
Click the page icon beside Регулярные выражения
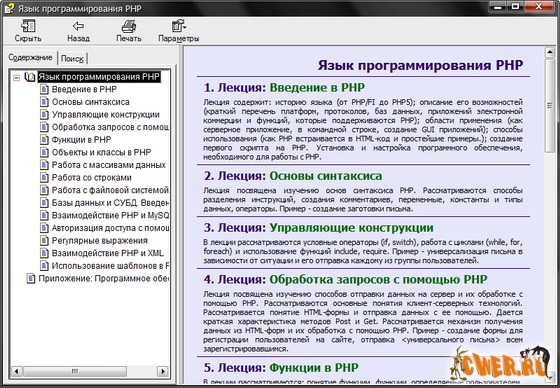coord(44,240)
